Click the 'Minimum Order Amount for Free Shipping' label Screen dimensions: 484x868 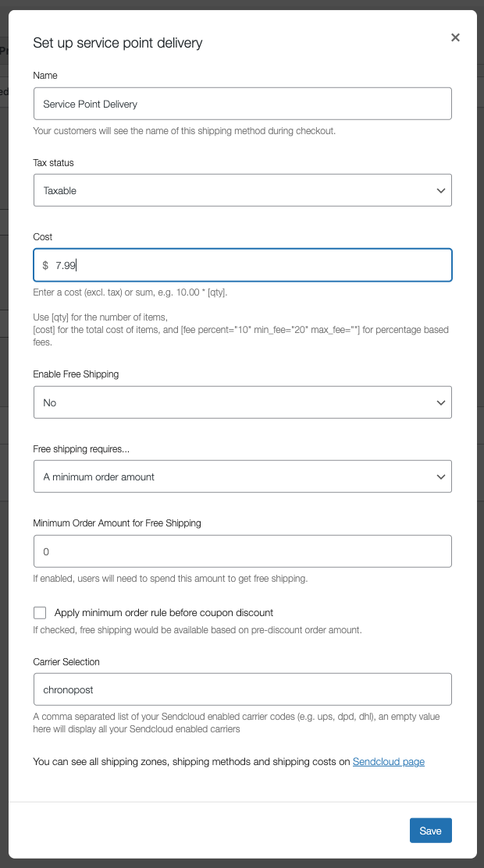tap(117, 523)
